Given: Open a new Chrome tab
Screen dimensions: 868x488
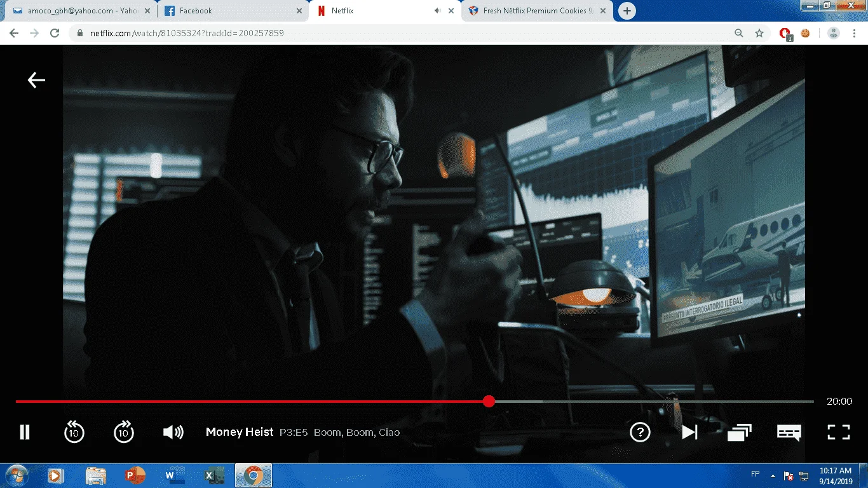Looking at the screenshot, I should (627, 11).
